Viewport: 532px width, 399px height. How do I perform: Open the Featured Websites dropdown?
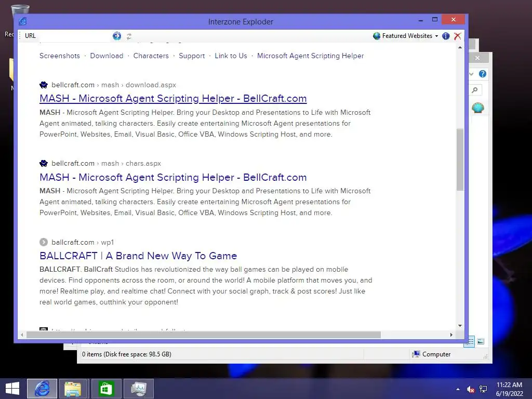point(406,36)
